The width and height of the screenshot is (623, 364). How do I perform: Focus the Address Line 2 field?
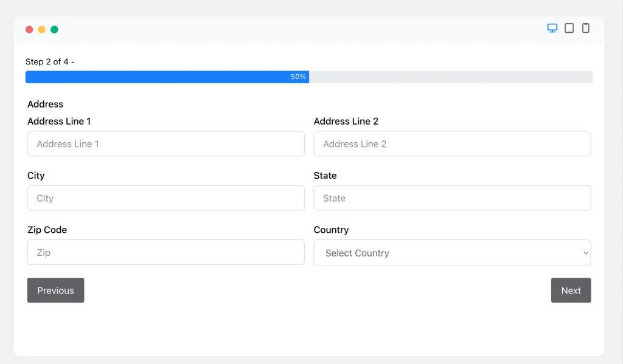[452, 143]
